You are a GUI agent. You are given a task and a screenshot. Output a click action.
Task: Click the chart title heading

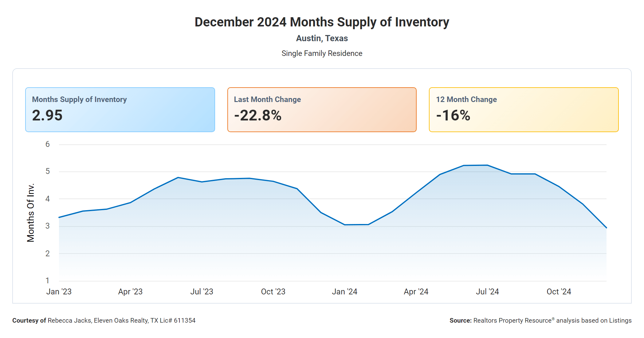(322, 22)
